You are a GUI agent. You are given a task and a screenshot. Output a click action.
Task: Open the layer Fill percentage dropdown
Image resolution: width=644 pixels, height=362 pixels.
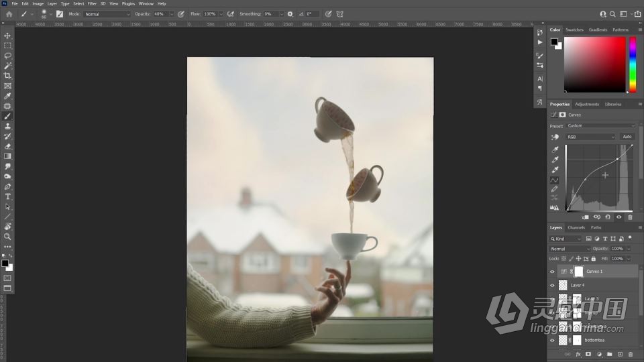[629, 259]
